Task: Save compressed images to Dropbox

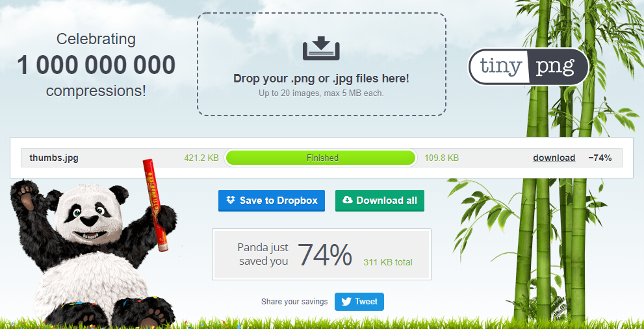Action: tap(272, 201)
